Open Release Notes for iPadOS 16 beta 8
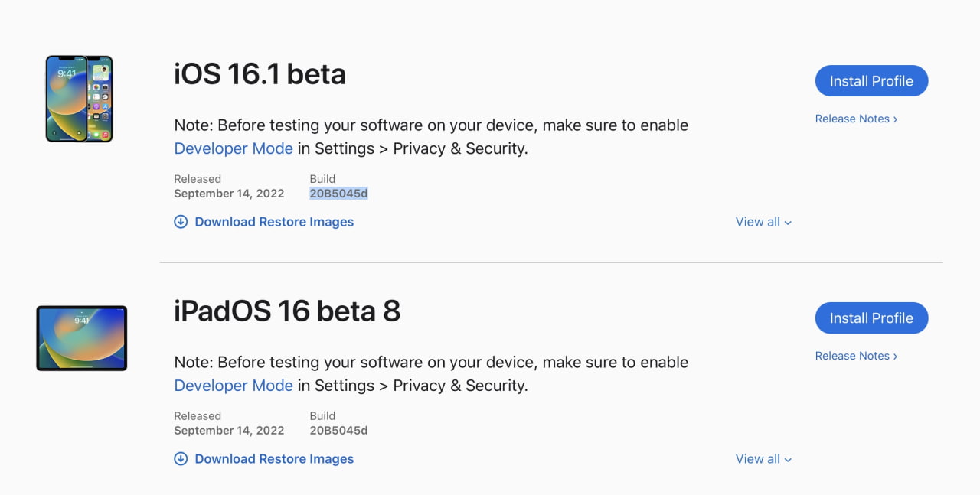The height and width of the screenshot is (495, 980). click(x=856, y=356)
